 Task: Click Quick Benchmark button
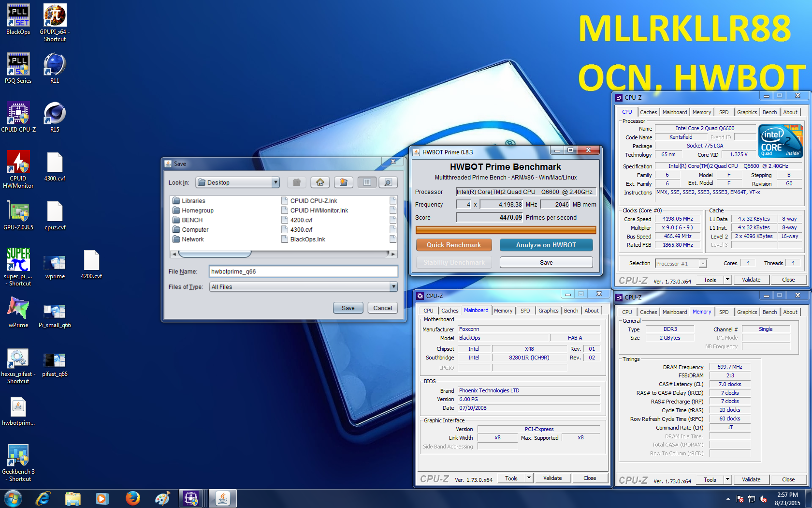click(x=454, y=245)
